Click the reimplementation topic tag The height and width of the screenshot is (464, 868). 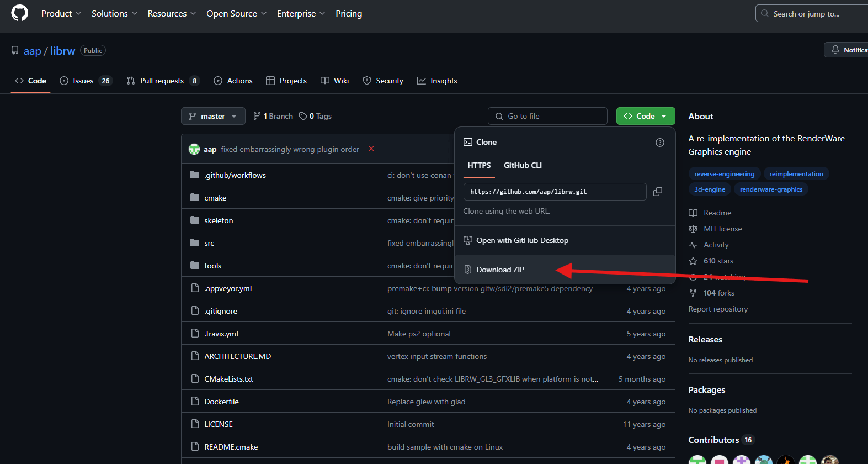[x=796, y=174]
